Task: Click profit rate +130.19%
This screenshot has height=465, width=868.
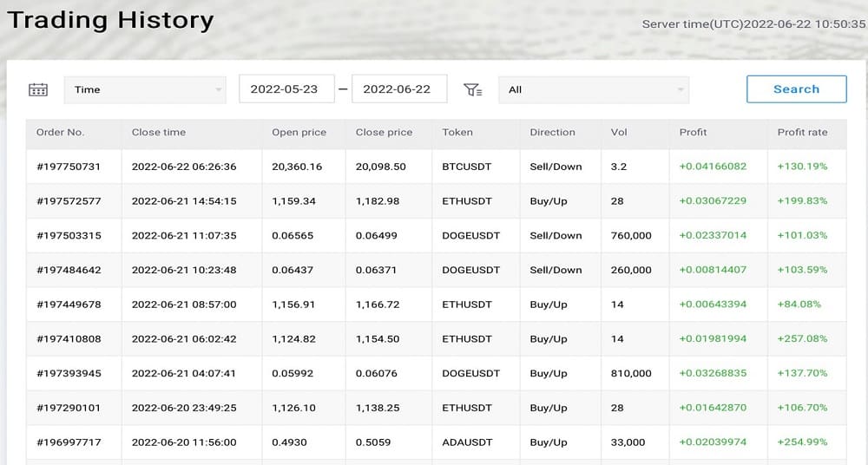Action: 803,166
